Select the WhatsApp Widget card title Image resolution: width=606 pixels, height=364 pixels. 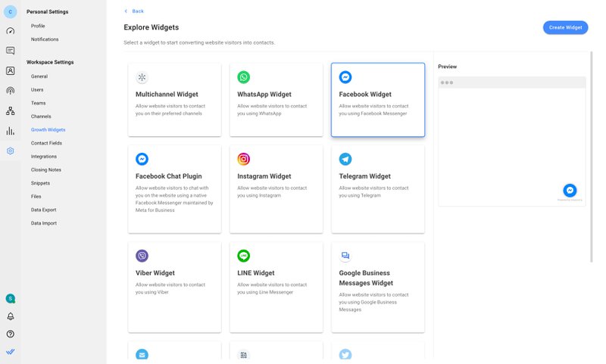[264, 94]
